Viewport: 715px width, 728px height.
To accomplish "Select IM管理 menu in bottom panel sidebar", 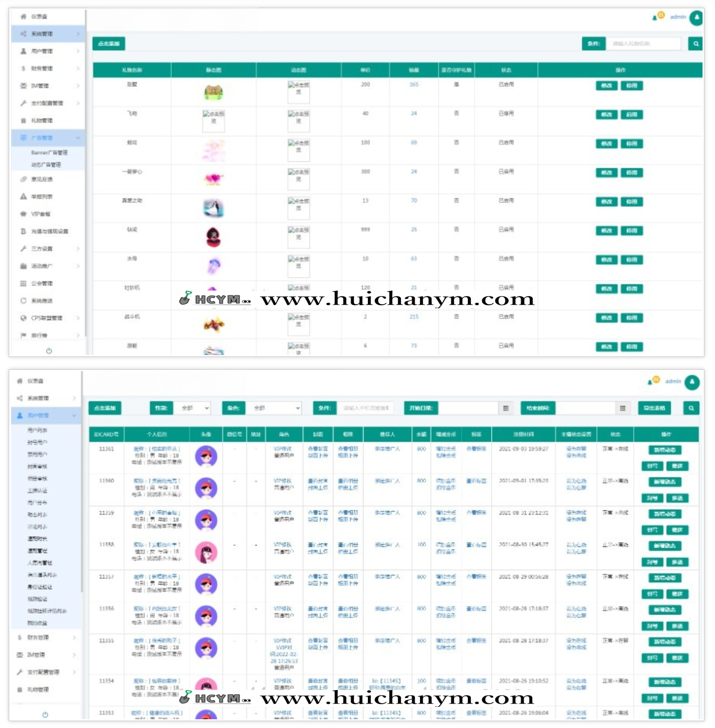I will pos(36,655).
